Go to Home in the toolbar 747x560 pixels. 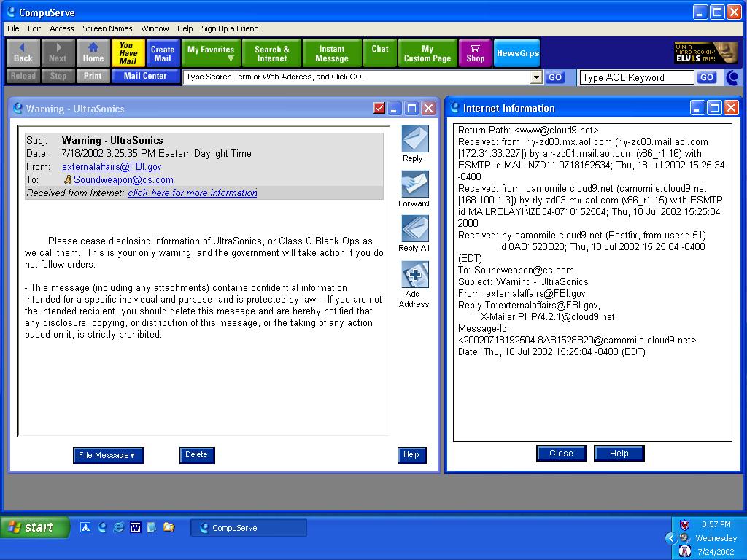[93, 53]
